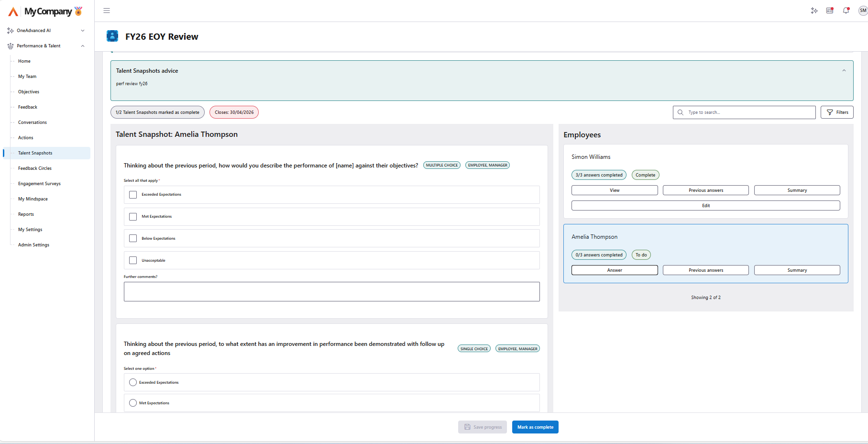The height and width of the screenshot is (444, 868).
Task: Open the notifications bell
Action: coord(846,11)
